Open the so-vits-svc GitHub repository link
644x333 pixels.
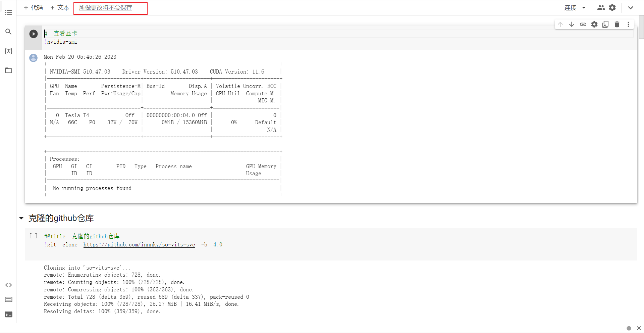click(139, 245)
